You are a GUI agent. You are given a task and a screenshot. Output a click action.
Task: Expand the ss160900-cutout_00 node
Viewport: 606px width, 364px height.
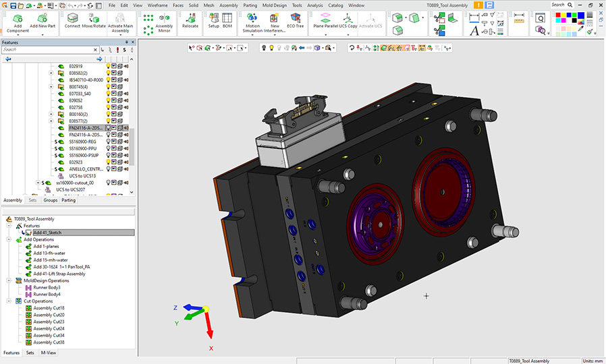38,183
